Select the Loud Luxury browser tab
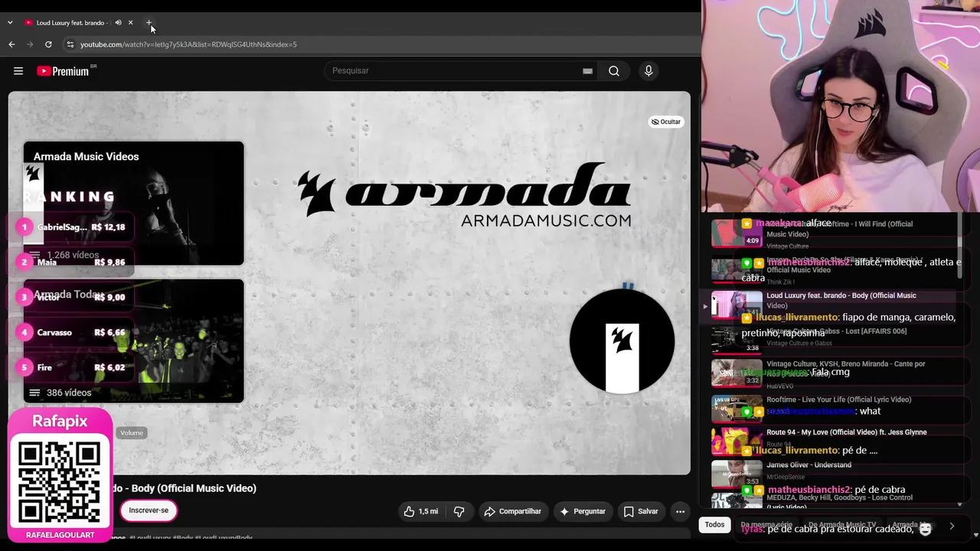This screenshot has height=551, width=980. tap(70, 23)
